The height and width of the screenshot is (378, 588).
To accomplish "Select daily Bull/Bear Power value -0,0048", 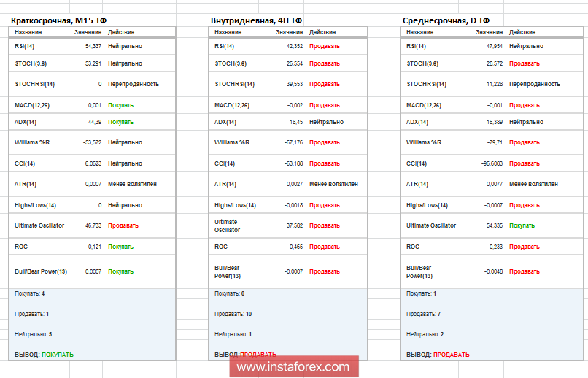I will point(493,271).
